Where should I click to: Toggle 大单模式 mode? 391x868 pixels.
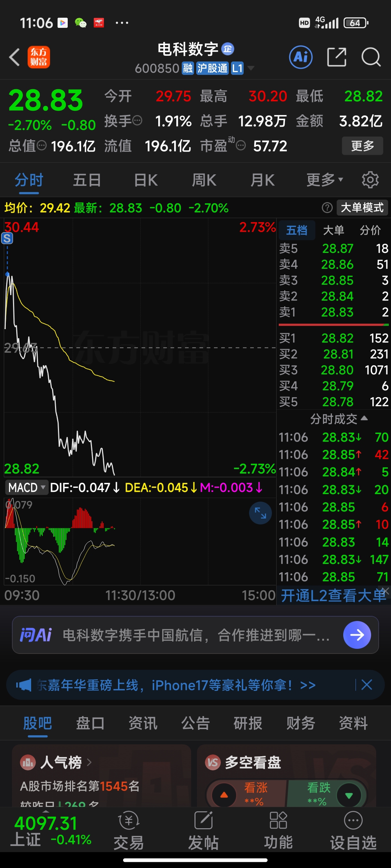coord(362,208)
